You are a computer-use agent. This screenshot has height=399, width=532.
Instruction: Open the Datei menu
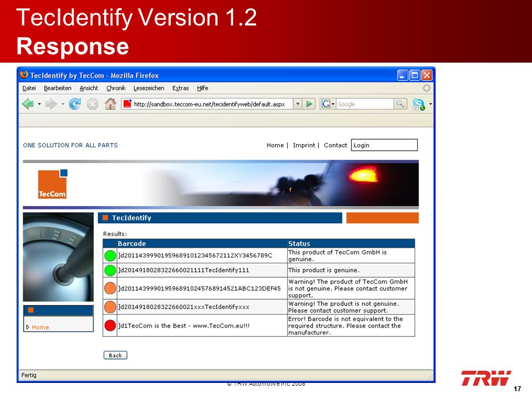point(29,88)
